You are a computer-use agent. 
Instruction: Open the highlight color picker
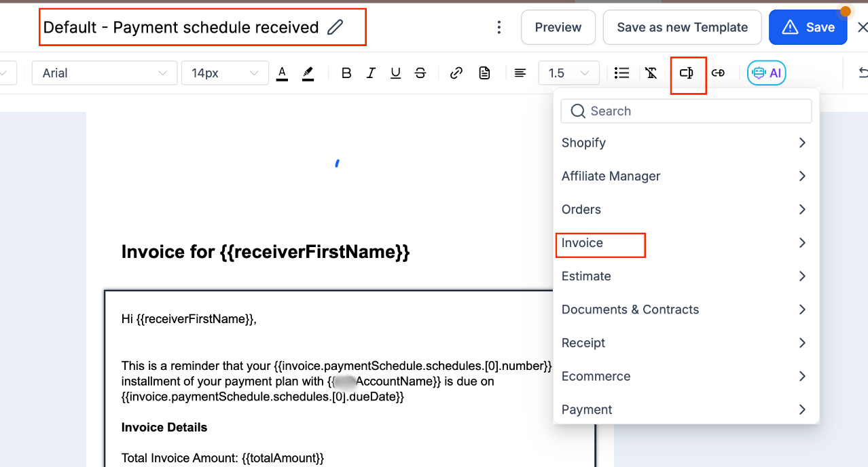point(308,73)
